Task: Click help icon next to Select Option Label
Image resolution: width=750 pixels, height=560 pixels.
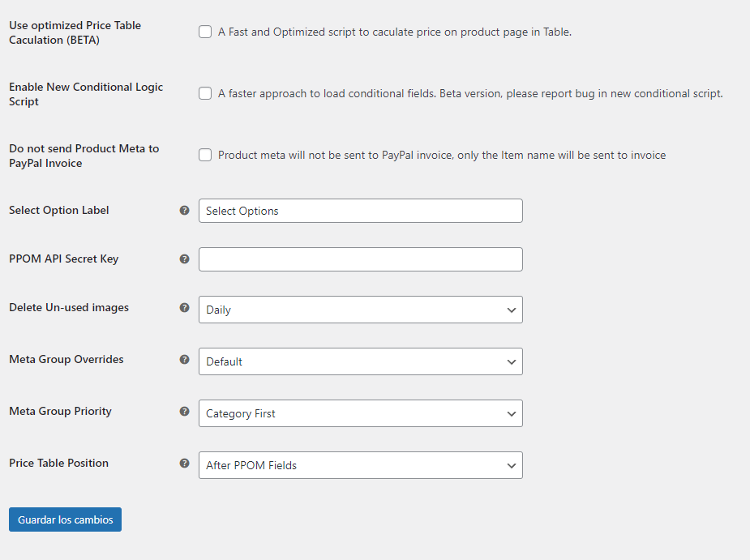Action: (x=184, y=211)
